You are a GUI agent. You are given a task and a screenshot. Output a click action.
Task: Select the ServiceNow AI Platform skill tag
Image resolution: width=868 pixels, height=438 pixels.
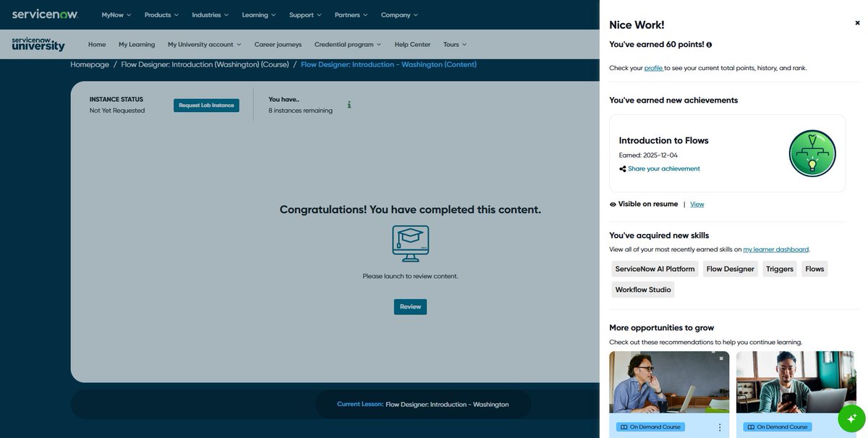pos(655,269)
